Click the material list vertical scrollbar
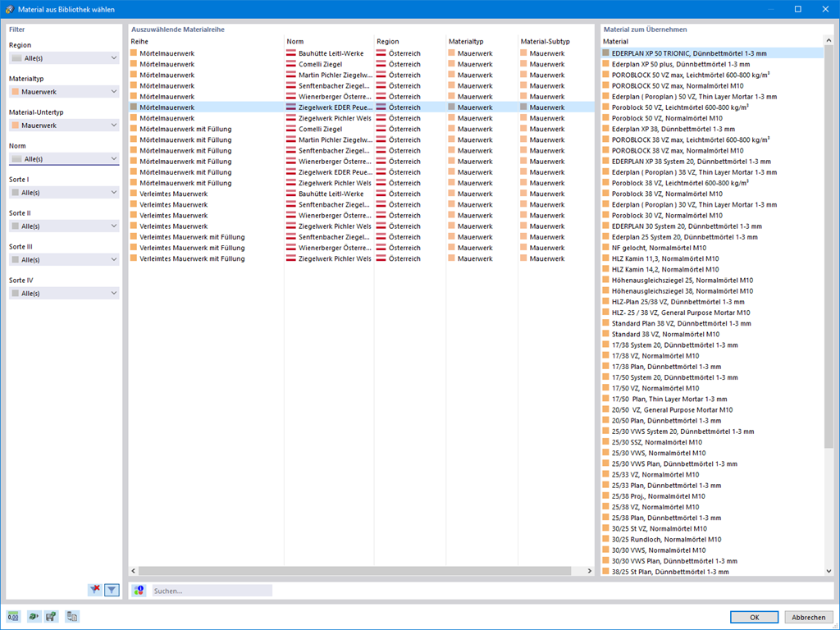 [829, 246]
